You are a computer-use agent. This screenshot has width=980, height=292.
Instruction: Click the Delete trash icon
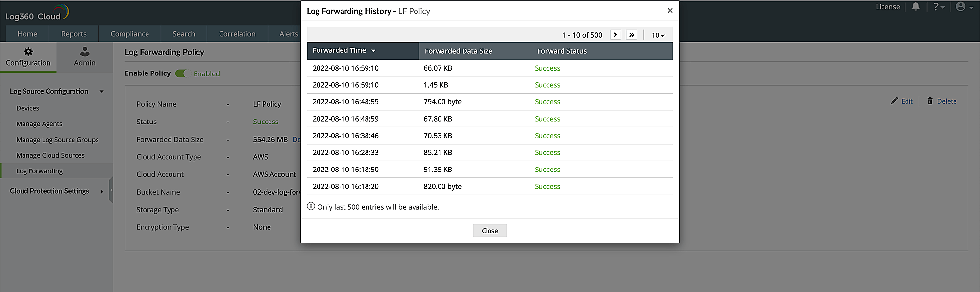(930, 101)
